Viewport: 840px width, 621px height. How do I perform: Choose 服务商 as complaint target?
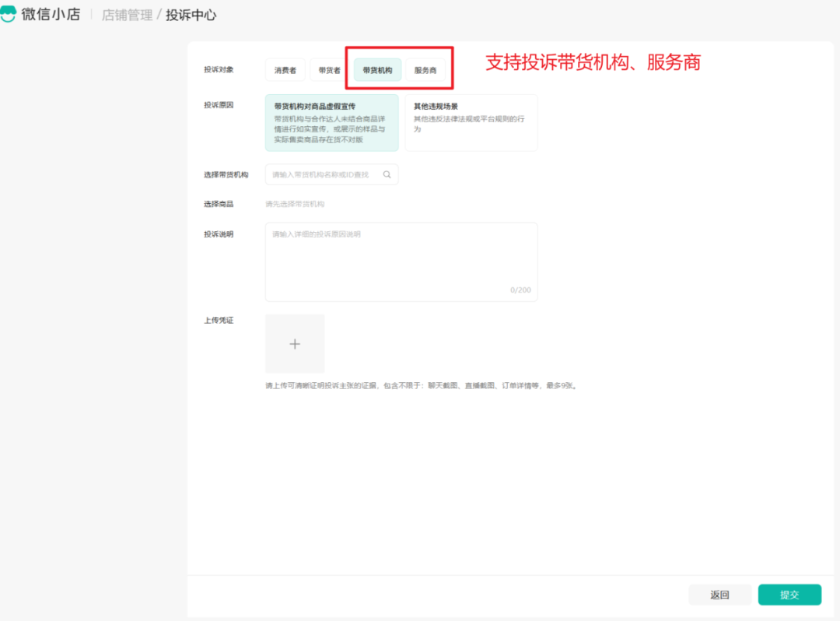(x=425, y=70)
